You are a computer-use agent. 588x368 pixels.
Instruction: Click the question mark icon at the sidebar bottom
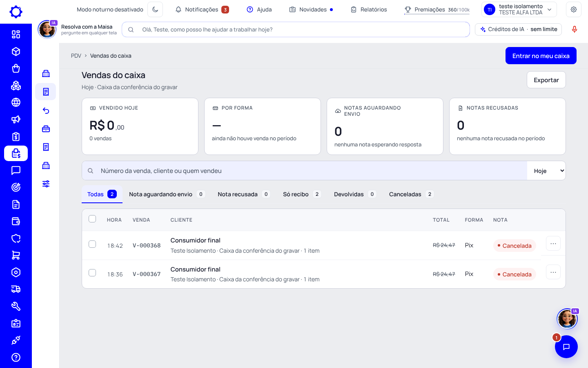point(16,357)
